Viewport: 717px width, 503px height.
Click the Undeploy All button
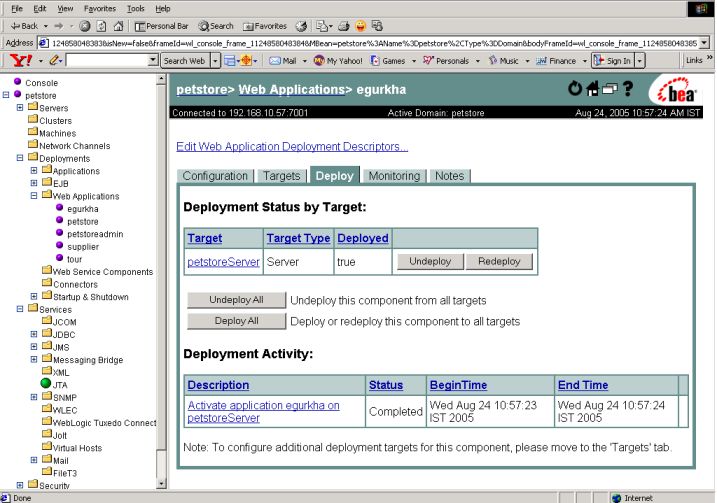point(236,300)
